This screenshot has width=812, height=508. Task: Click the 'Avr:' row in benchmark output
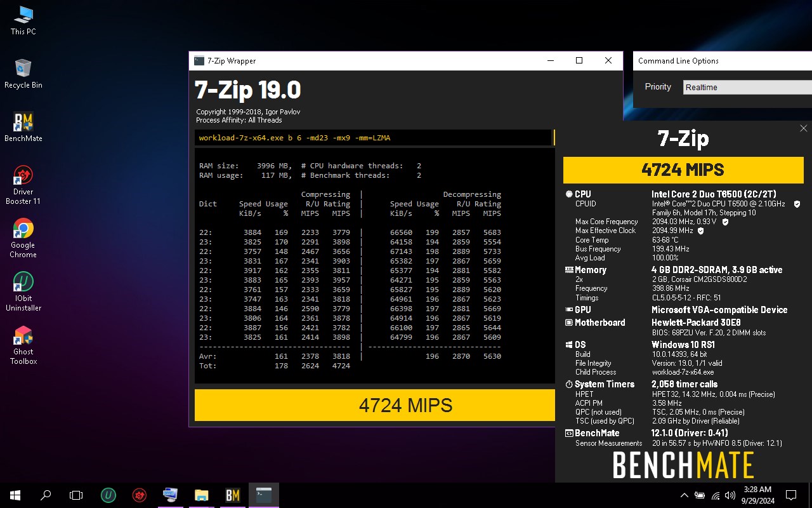pos(350,356)
